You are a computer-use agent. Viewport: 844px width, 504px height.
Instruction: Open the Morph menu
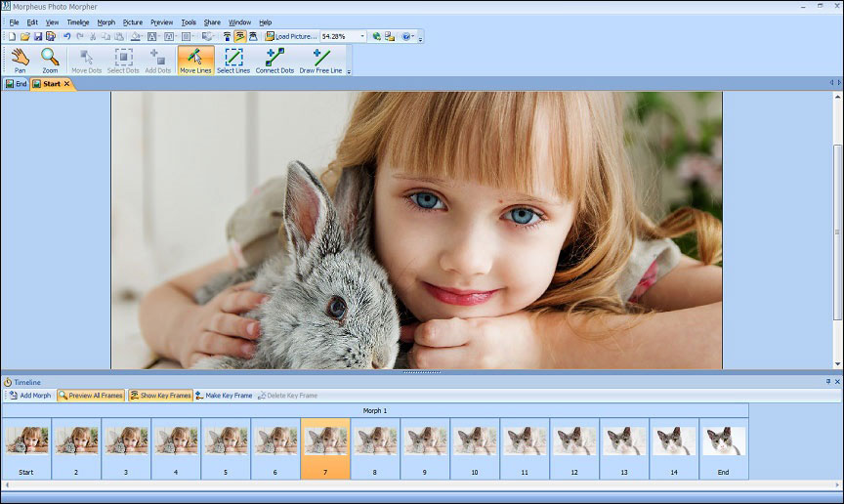106,22
